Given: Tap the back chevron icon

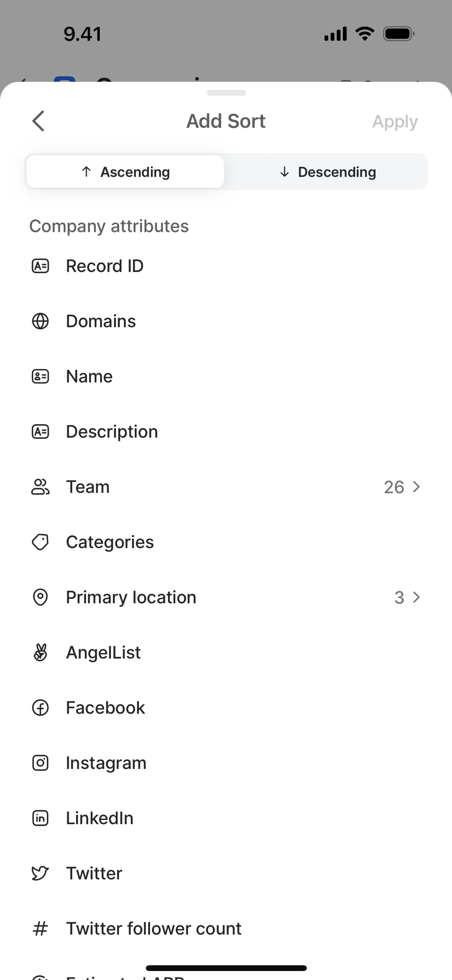Looking at the screenshot, I should (x=38, y=121).
